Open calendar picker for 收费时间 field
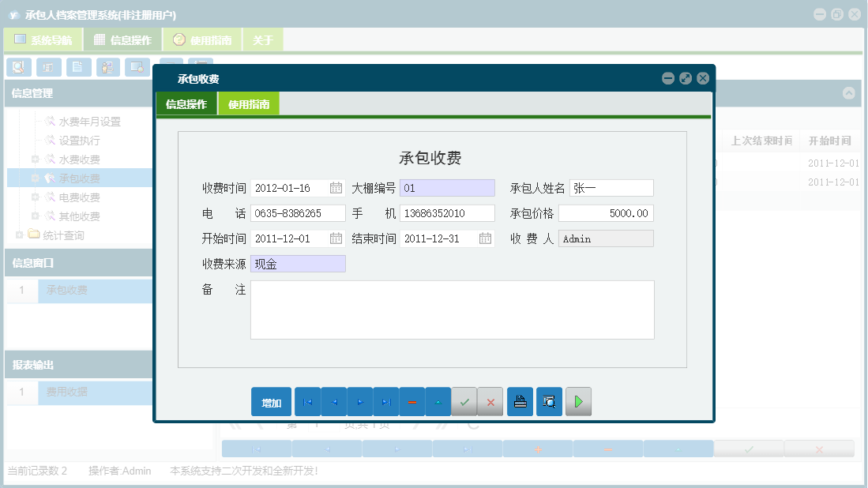This screenshot has height=488, width=868. click(x=336, y=188)
